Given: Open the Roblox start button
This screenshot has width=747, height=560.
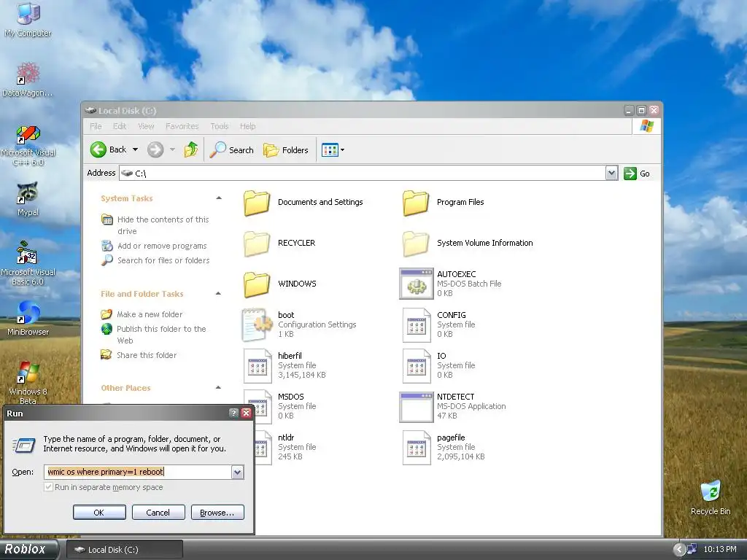Looking at the screenshot, I should (x=29, y=549).
